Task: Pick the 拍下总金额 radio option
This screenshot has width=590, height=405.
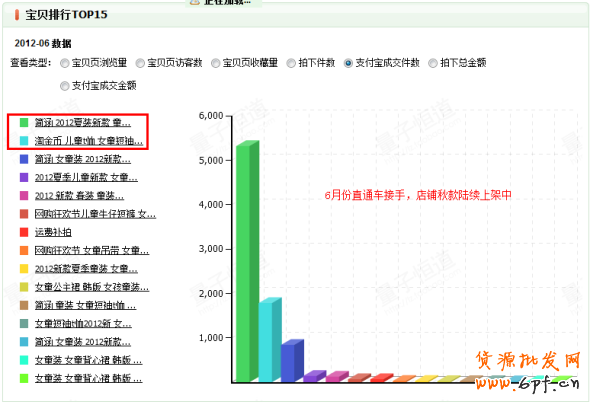Action: pos(433,63)
